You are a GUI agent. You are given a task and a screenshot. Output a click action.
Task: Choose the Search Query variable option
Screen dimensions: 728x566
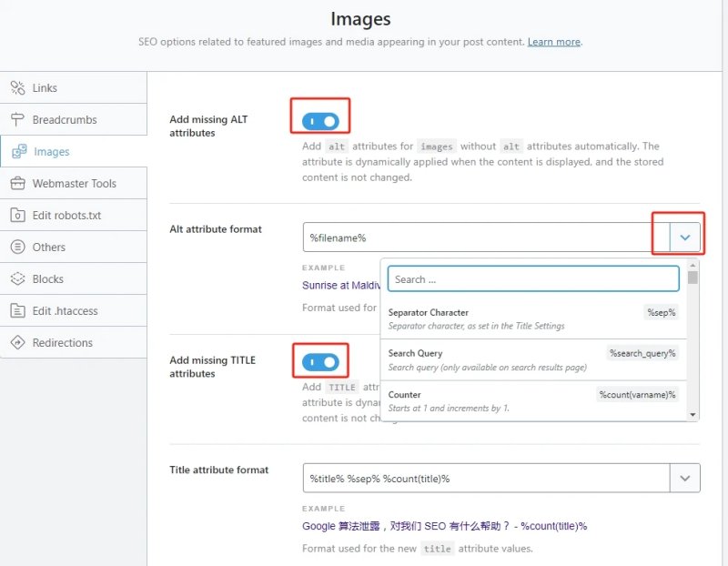[533, 359]
